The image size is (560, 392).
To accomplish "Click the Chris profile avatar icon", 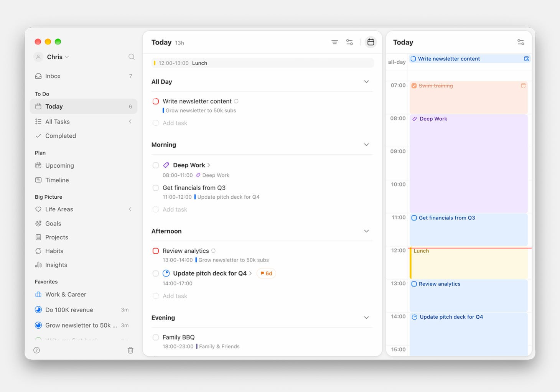I will 38,57.
